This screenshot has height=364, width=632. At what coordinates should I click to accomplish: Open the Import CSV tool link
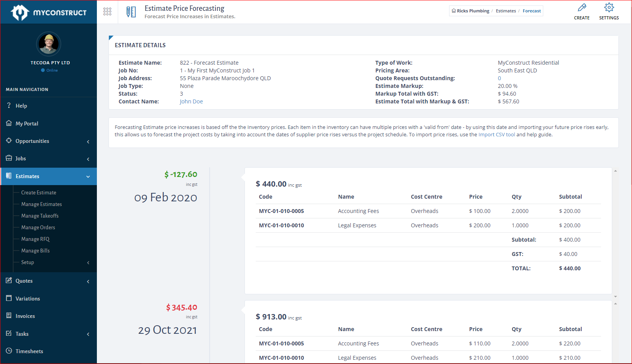497,135
